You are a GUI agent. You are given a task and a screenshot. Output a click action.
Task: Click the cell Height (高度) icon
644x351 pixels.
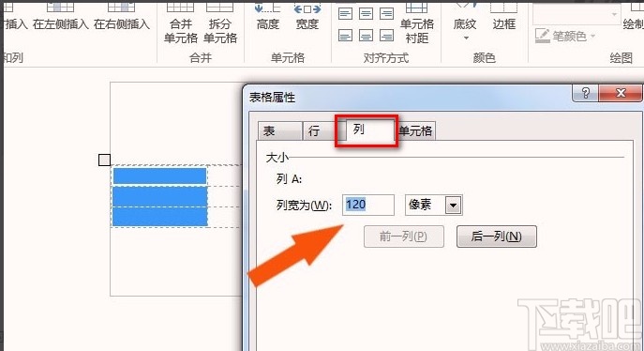[268, 17]
